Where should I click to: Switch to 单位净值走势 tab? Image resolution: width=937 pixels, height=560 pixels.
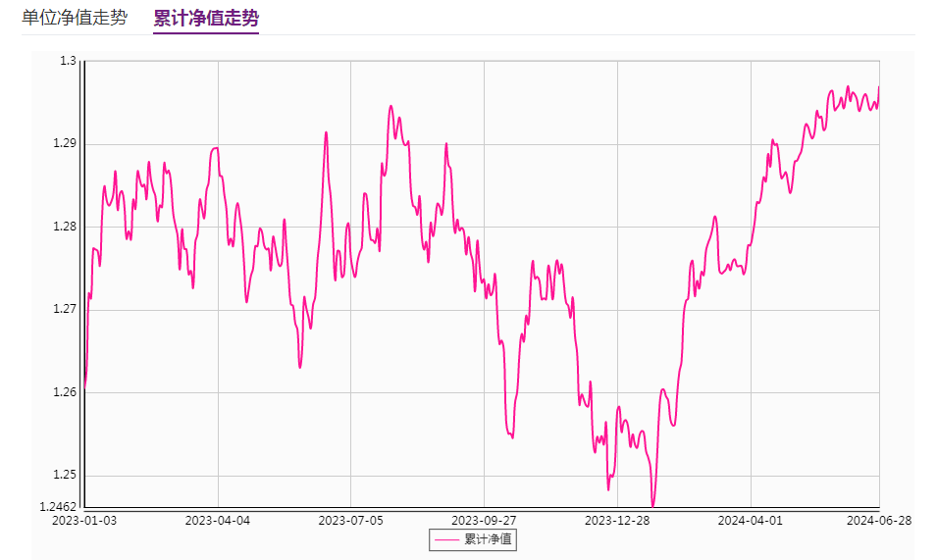(x=75, y=18)
